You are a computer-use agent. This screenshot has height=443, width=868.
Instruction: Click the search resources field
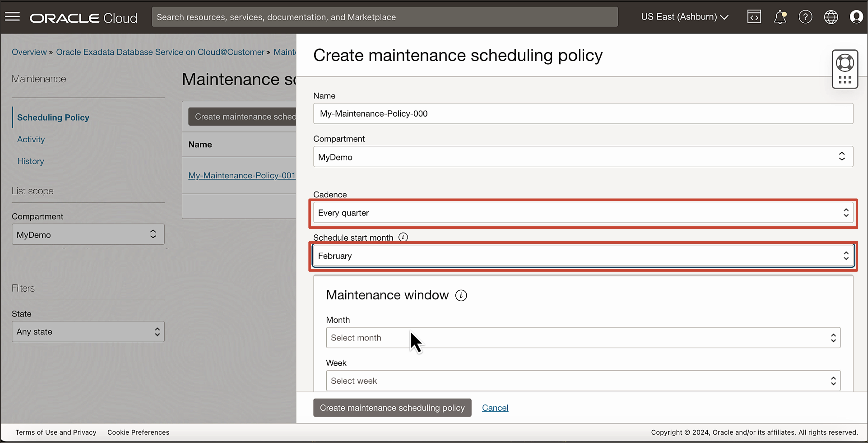click(x=384, y=16)
